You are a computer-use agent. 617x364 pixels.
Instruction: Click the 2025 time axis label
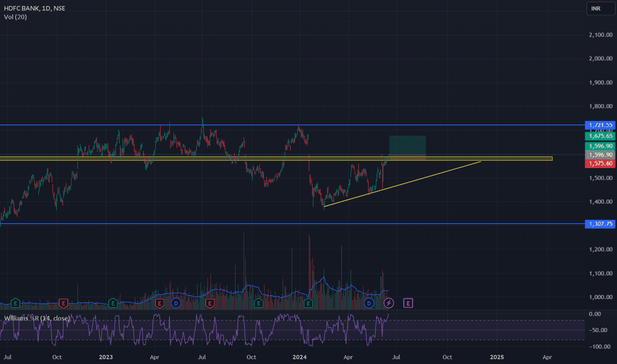[x=497, y=357]
